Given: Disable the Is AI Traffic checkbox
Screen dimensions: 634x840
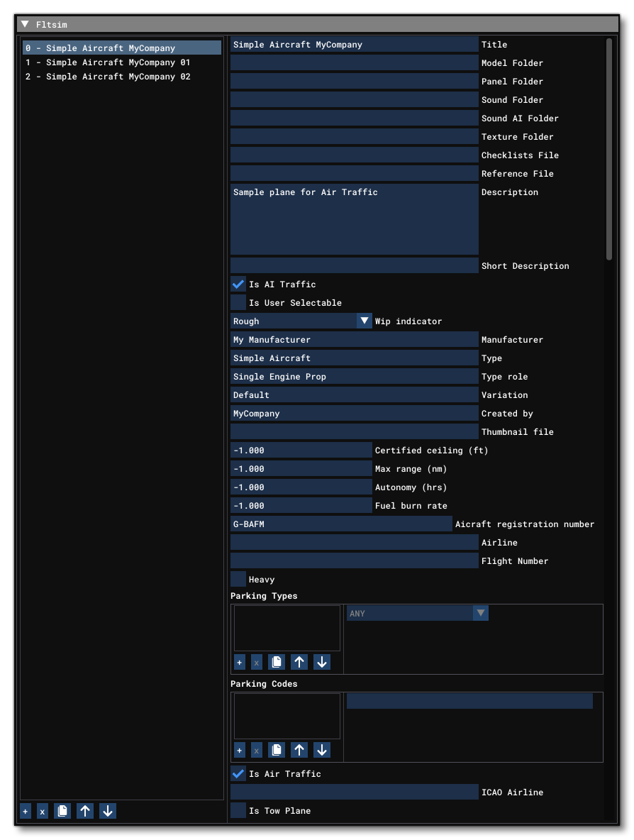Looking at the screenshot, I should point(238,284).
